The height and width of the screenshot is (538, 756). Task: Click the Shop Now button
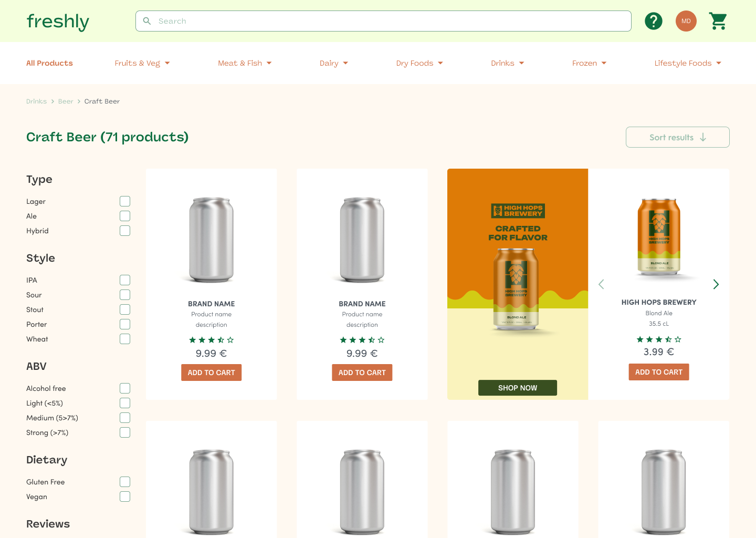pyautogui.click(x=518, y=388)
